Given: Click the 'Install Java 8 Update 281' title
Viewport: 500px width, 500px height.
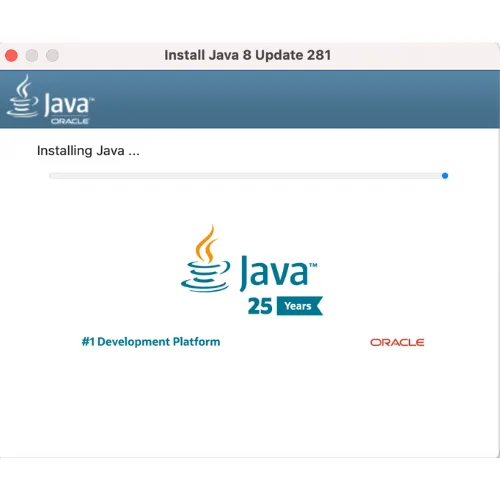Looking at the screenshot, I should pyautogui.click(x=248, y=55).
